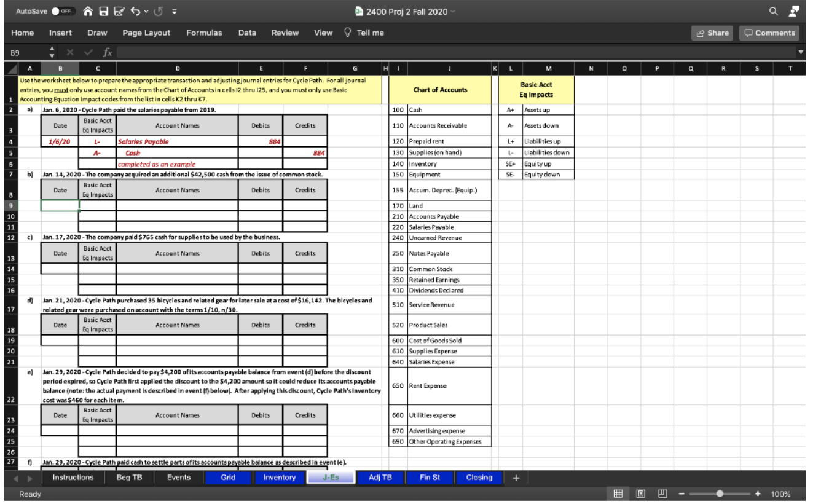This screenshot has height=504, width=821.
Task: Open the Page Layout ribbon tab
Action: pyautogui.click(x=146, y=33)
